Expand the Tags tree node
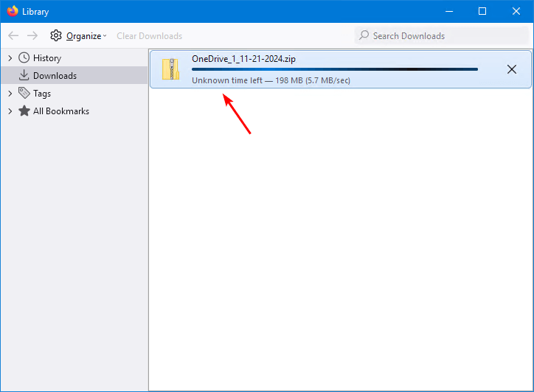 (10, 94)
